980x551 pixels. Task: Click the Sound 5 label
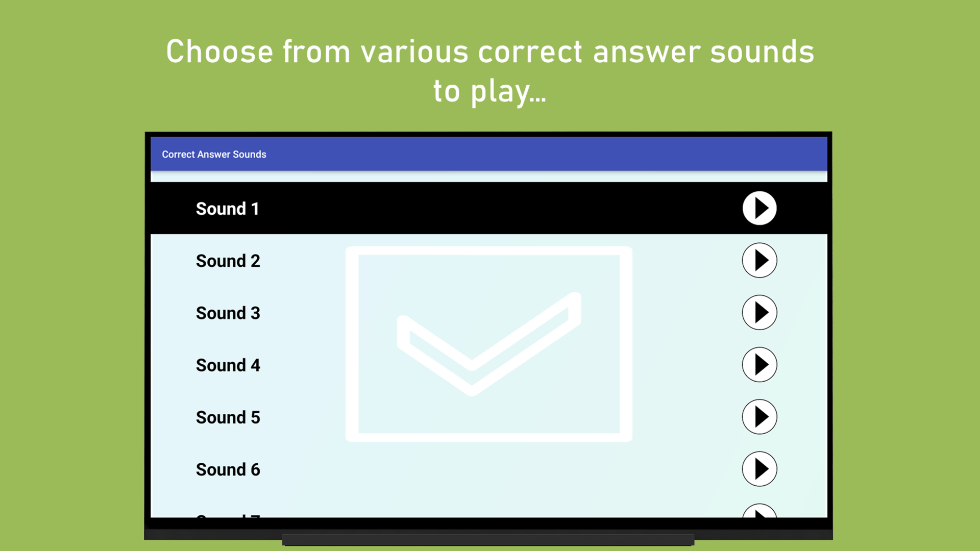[x=228, y=417]
